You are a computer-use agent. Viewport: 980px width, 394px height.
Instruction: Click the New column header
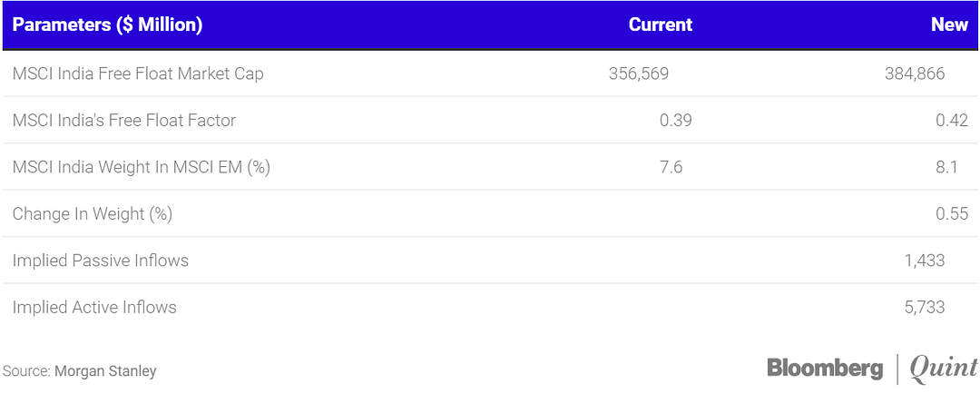[949, 25]
